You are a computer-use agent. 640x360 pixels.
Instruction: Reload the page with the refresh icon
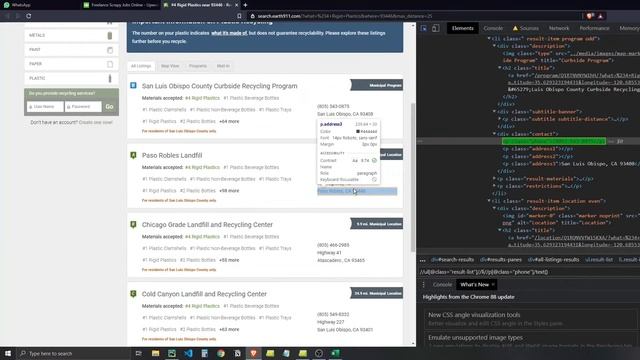(29, 16)
